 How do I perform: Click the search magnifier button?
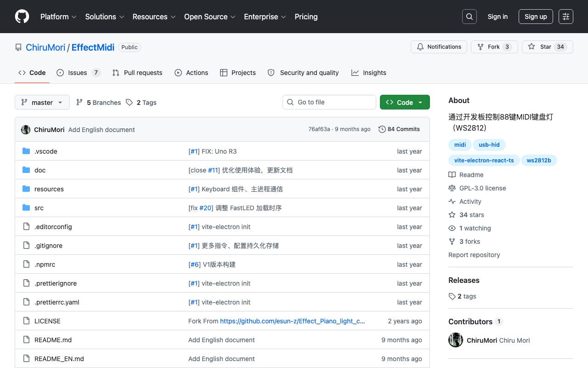click(469, 17)
